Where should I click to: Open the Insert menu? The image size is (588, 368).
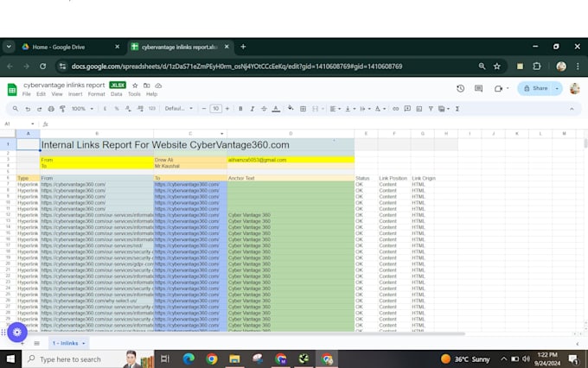click(x=75, y=94)
